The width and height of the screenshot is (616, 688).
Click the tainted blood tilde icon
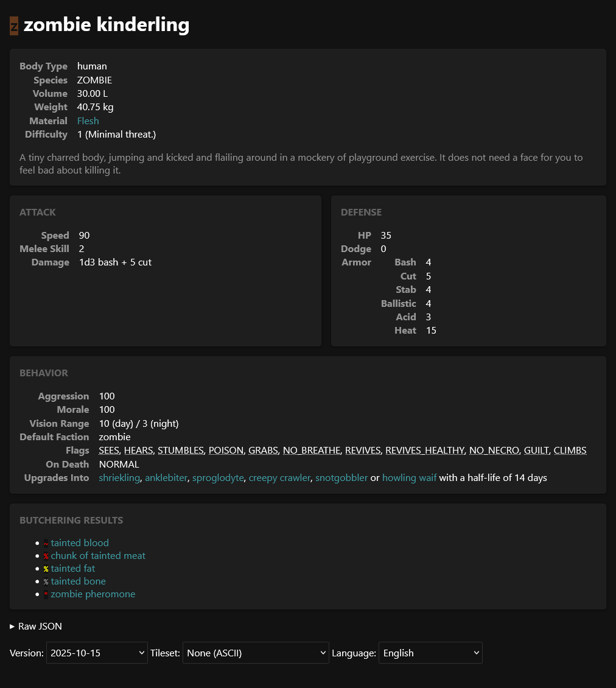tap(46, 544)
